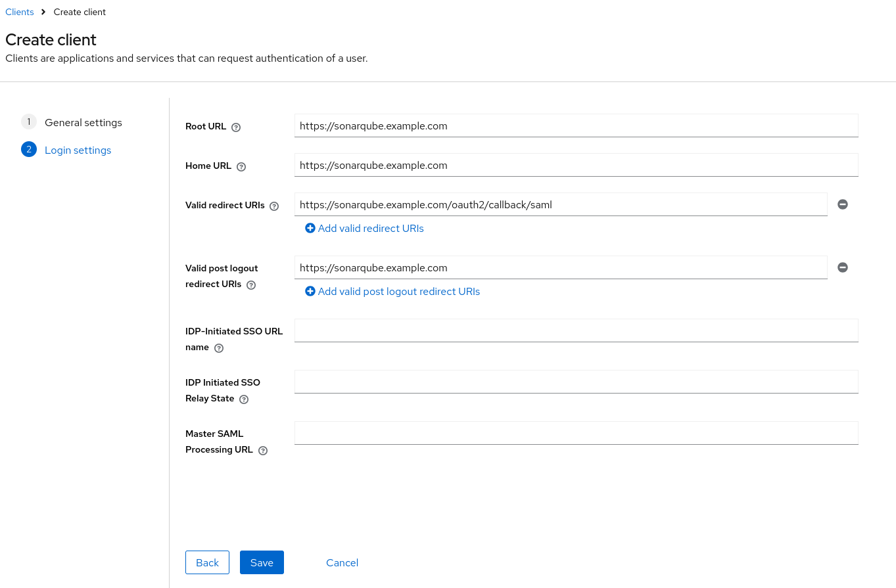Click the plus icon to add redirect URIs

click(x=310, y=228)
